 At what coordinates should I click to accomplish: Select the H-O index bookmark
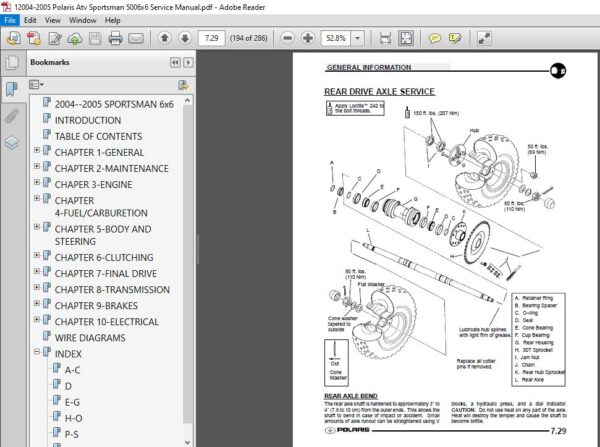[x=73, y=418]
